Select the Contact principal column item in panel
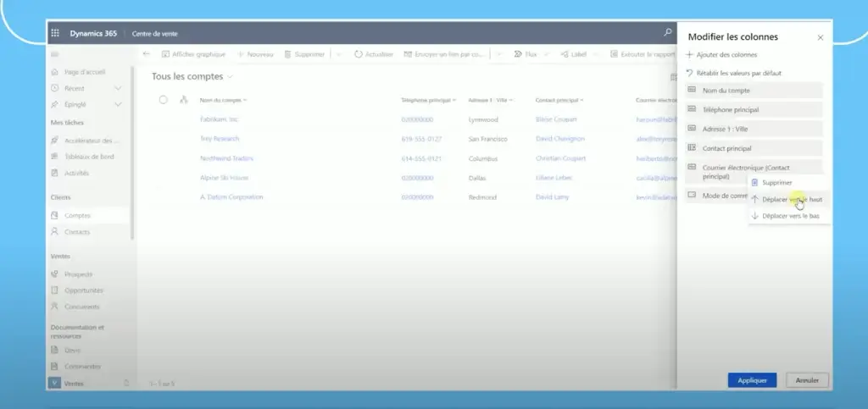This screenshot has width=868, height=409. 754,148
